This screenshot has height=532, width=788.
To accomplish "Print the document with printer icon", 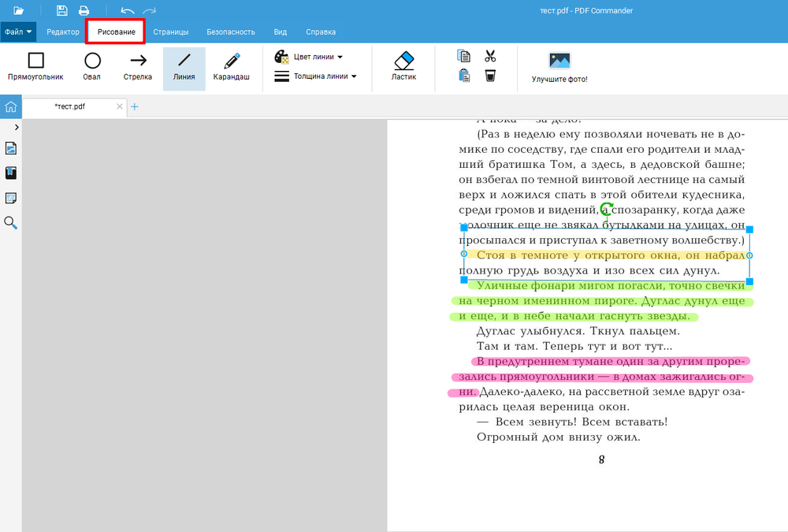I will point(84,10).
